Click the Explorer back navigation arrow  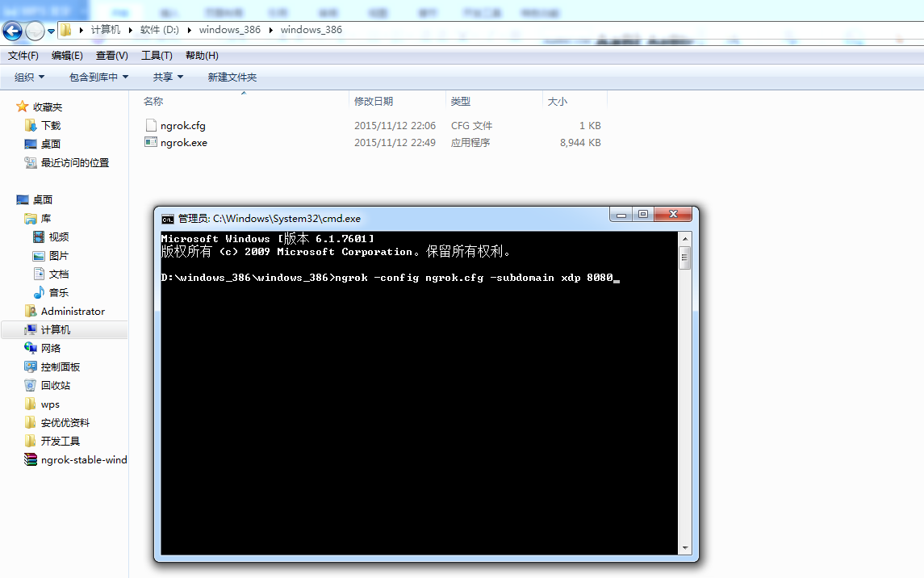coord(12,31)
